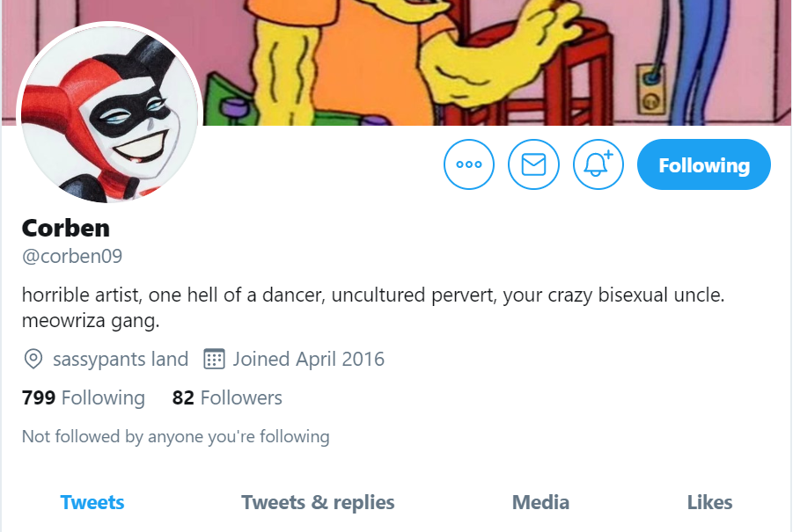Open the 82 Followers list

click(x=227, y=397)
